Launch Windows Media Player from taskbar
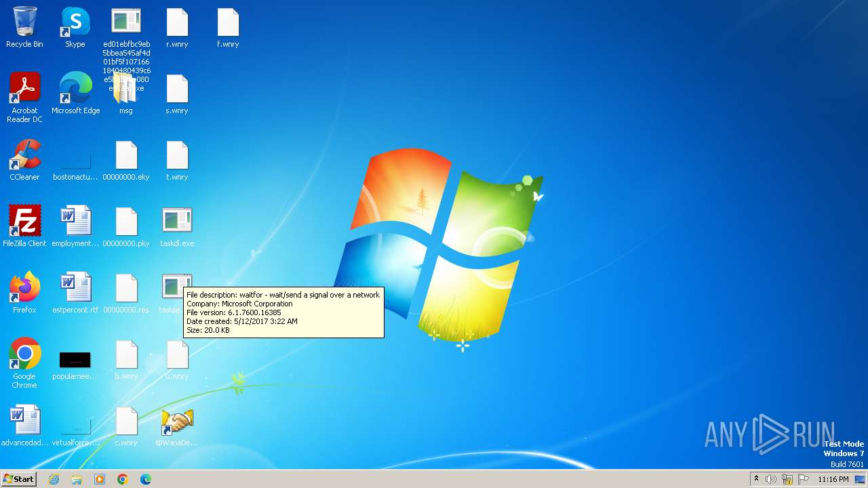The image size is (868, 488). (100, 479)
